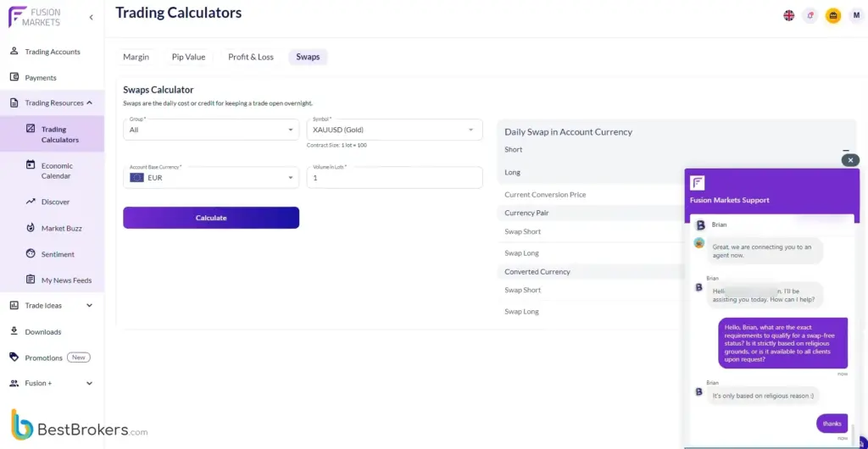Click the Payments wallet icon
The height and width of the screenshot is (449, 868).
pos(14,77)
